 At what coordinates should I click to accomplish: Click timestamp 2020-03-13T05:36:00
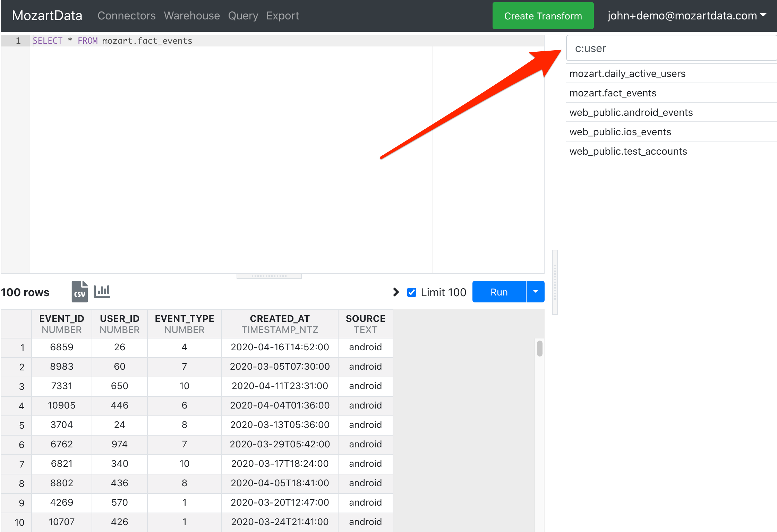pyautogui.click(x=280, y=425)
